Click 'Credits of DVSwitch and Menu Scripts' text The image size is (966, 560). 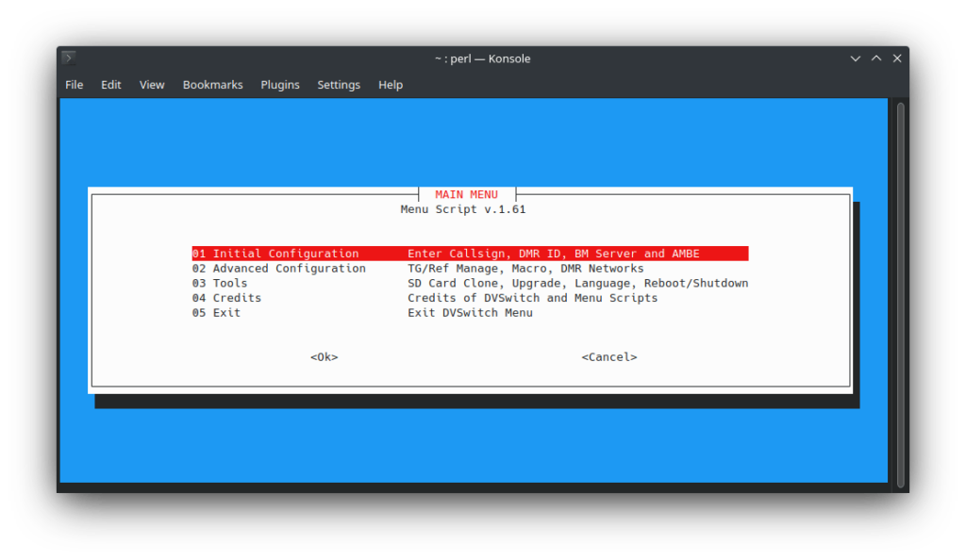tap(532, 298)
